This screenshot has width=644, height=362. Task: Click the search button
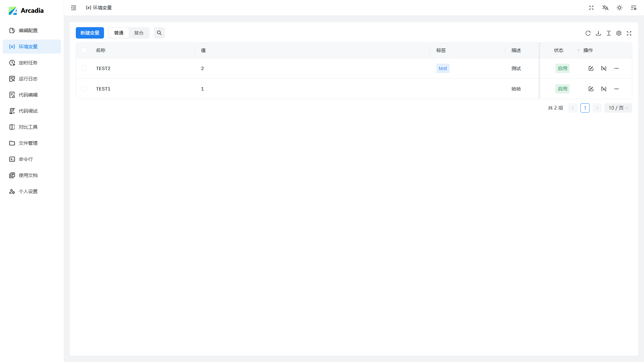coord(159,33)
